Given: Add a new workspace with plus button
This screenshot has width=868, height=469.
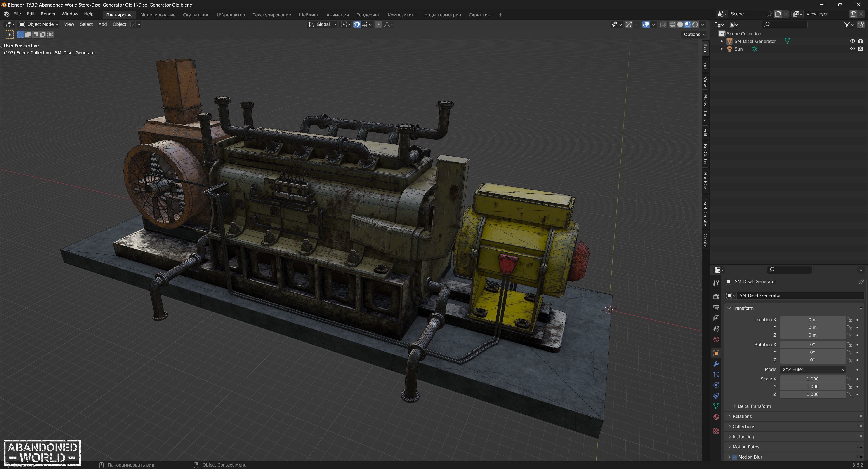Looking at the screenshot, I should 500,15.
